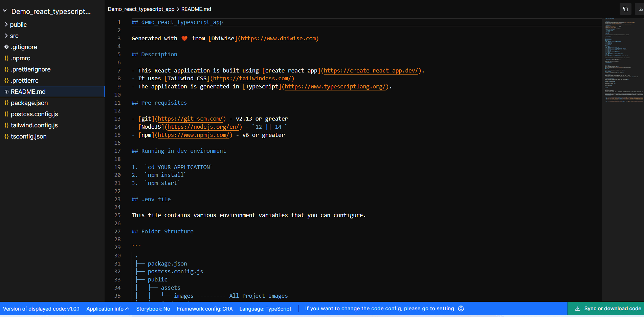Open package.json in the file tree
The image size is (644, 317).
(29, 103)
